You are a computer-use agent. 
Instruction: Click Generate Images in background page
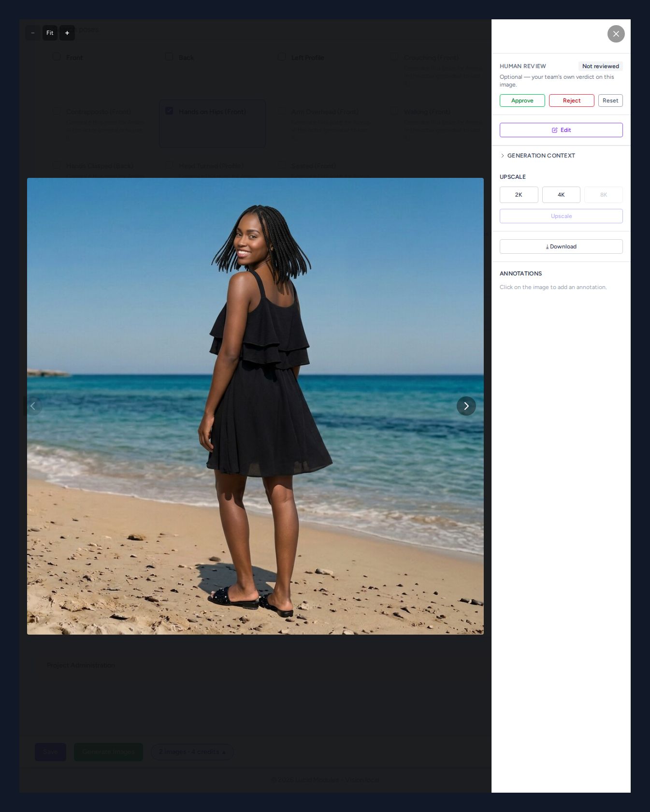tap(108, 752)
